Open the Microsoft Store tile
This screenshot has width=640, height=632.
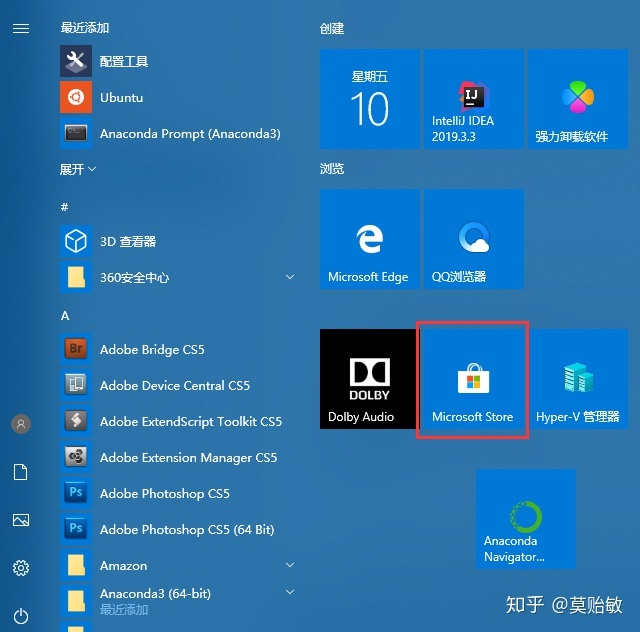click(x=473, y=379)
